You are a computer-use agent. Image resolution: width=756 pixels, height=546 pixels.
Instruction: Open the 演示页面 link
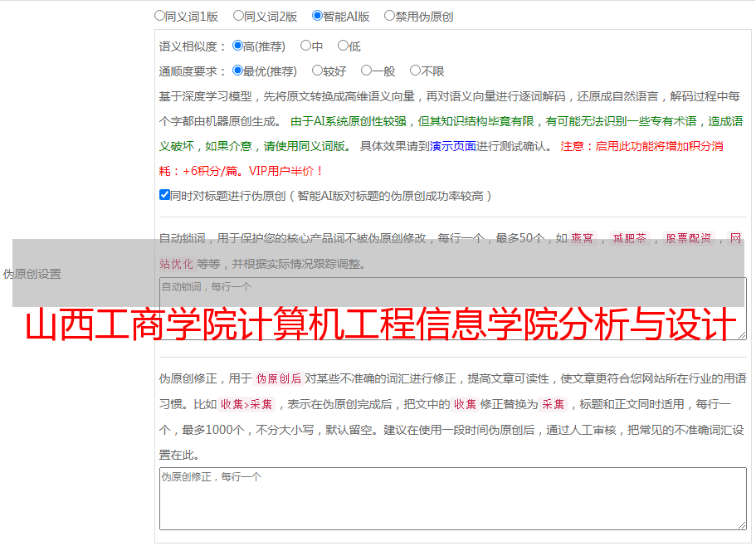pos(453,146)
